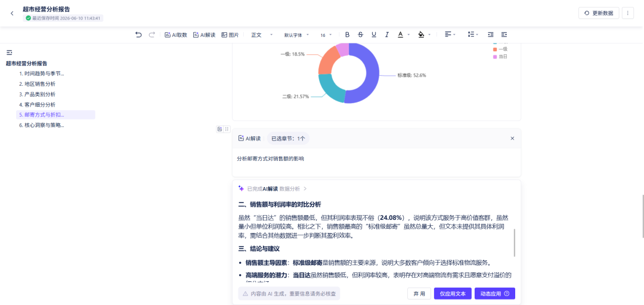Click the help icon on 动态应用

pos(507,294)
